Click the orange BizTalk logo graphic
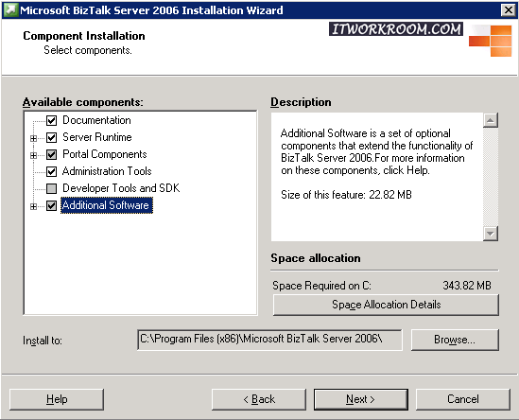The height and width of the screenshot is (420, 519). (x=491, y=41)
